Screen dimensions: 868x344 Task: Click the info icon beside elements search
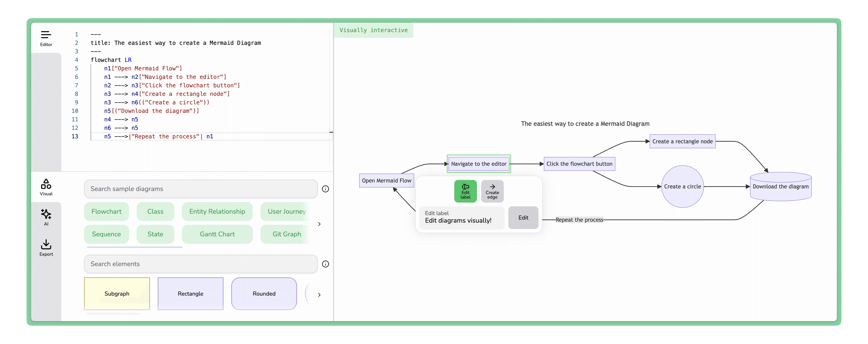(325, 264)
